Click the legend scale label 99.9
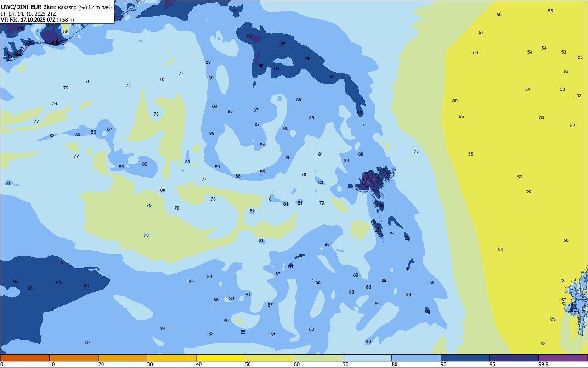 [543, 364]
